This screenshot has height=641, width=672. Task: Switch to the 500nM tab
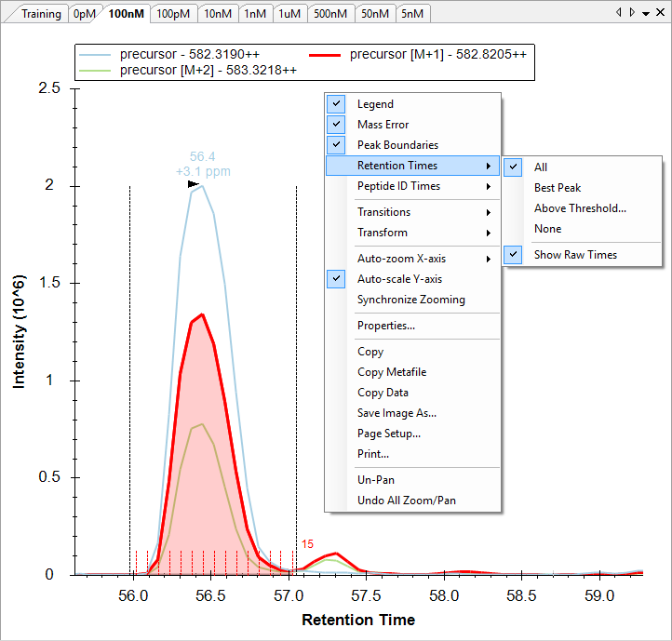330,14
